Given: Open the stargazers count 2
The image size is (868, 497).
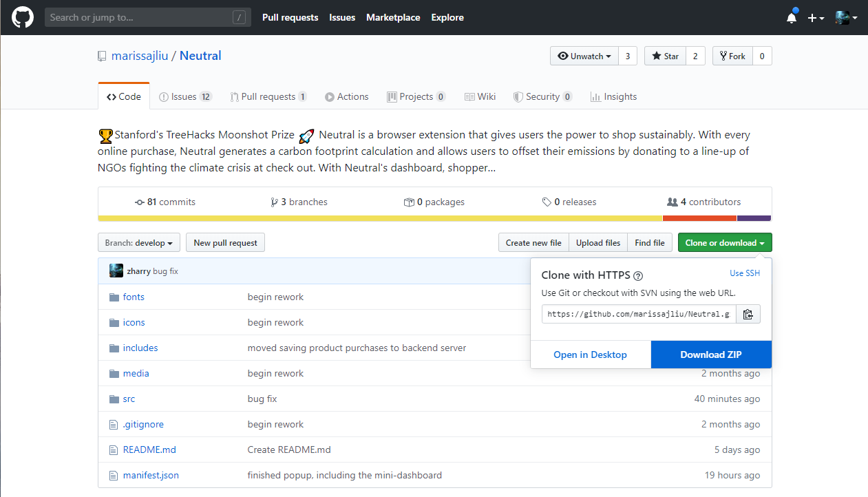Looking at the screenshot, I should click(x=695, y=56).
